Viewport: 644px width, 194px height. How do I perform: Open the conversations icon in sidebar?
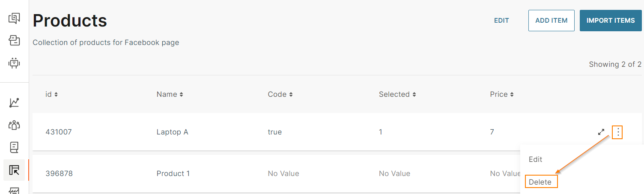click(x=14, y=18)
